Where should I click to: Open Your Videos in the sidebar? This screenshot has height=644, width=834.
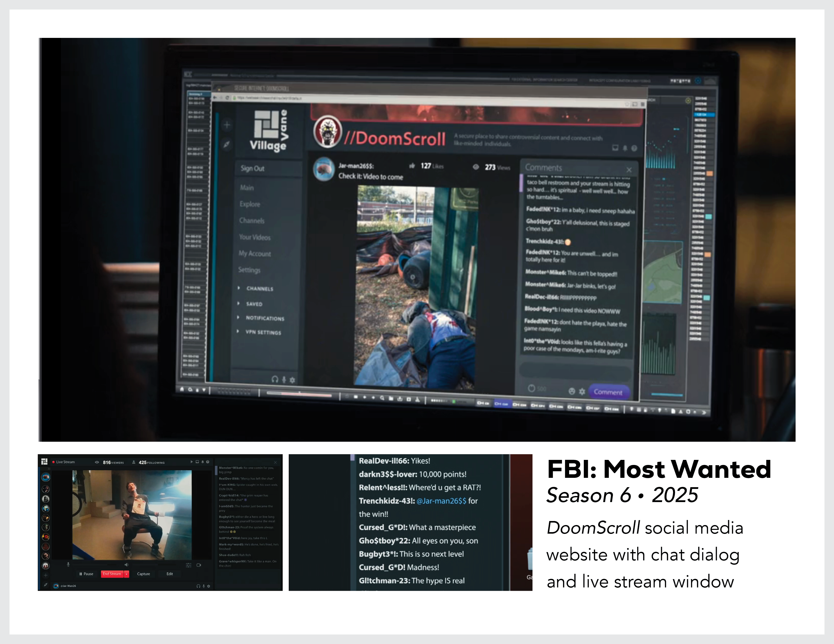click(255, 237)
